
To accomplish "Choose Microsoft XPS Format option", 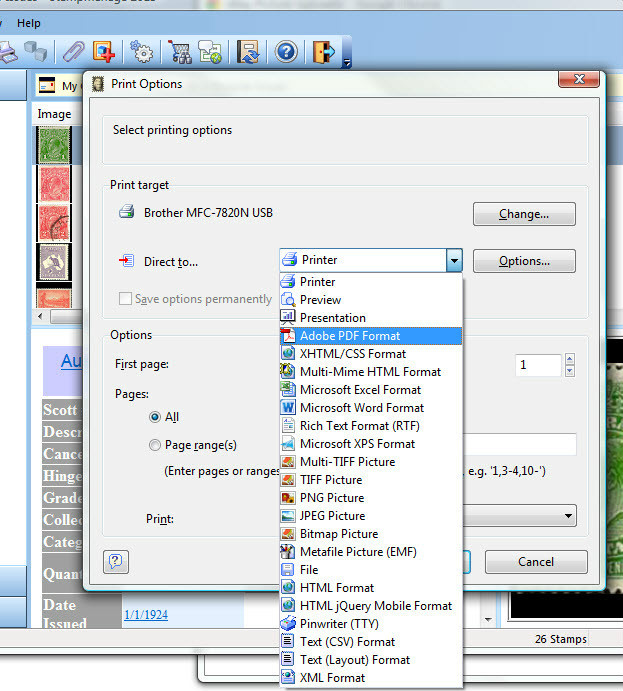I will tap(371, 444).
